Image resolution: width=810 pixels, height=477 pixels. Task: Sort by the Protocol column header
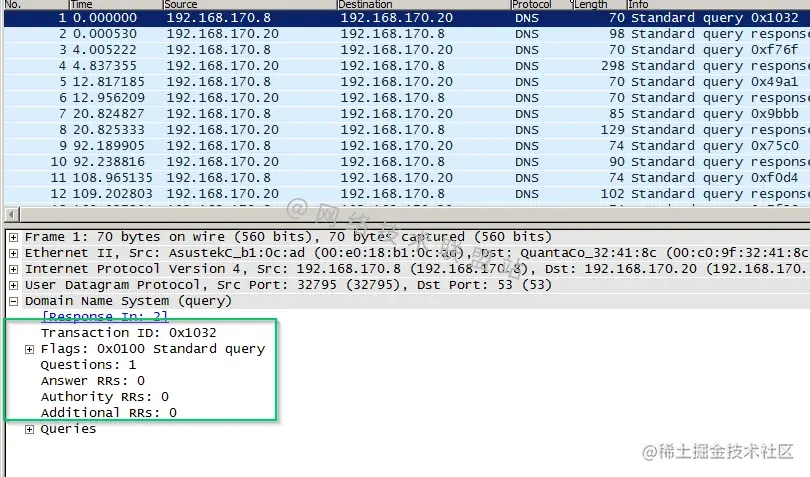point(540,5)
